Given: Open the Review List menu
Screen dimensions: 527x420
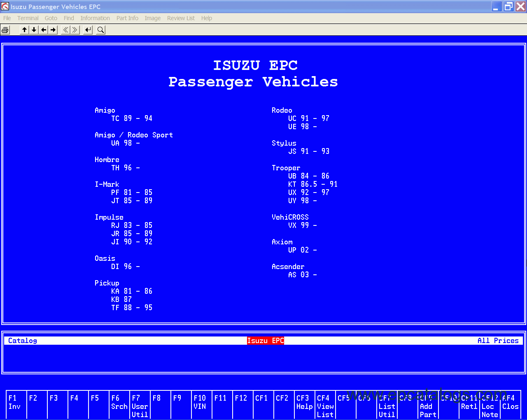Looking at the screenshot, I should pos(181,18).
